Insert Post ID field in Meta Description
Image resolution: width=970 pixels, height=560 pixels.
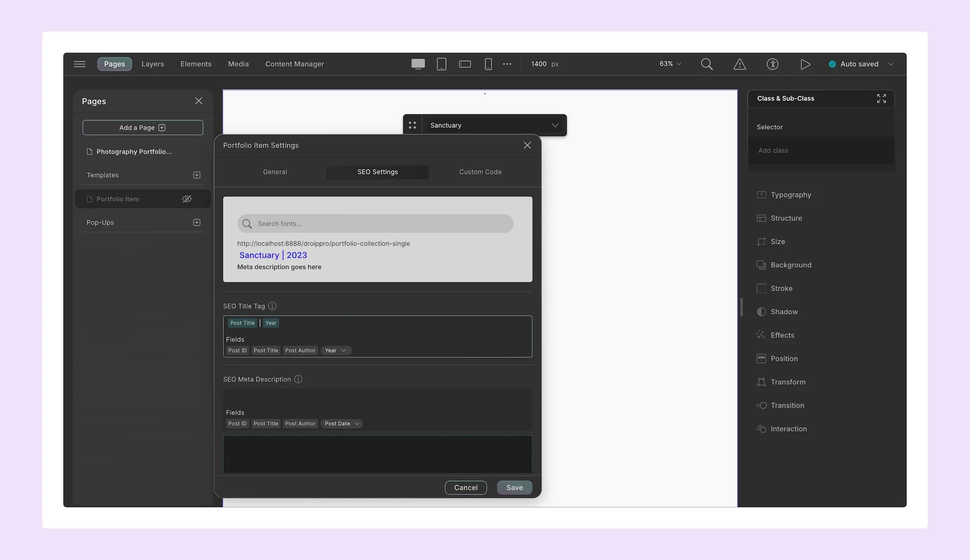pyautogui.click(x=237, y=423)
